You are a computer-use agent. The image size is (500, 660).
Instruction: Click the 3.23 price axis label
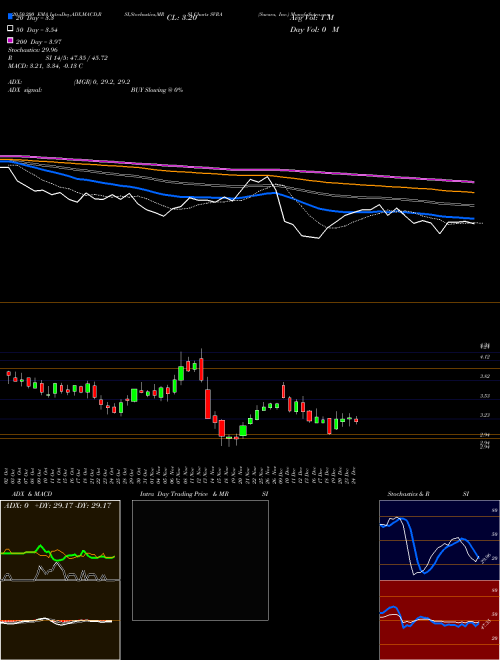point(485,415)
